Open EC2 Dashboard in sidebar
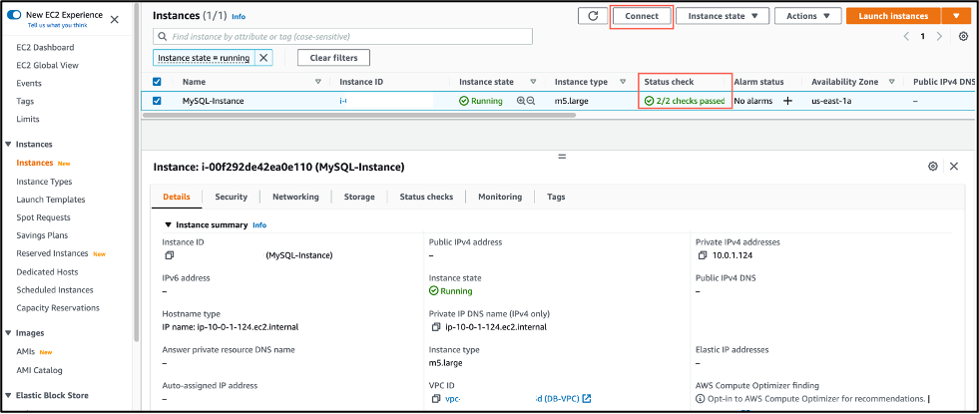Screen dimensions: 979x414 45,47
